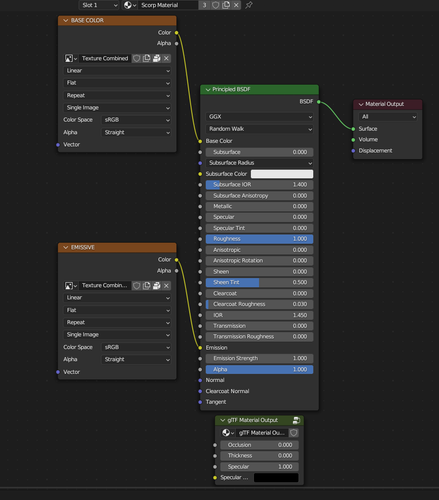439x500 pixels.
Task: Click open image icon in EMISSIVE node
Action: [x=156, y=286]
